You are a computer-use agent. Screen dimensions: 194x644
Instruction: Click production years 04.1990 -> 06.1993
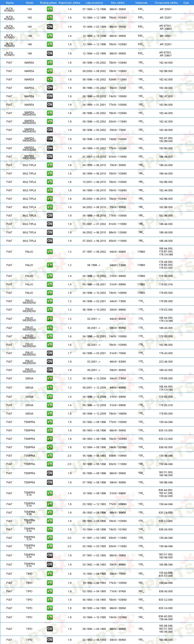pyautogui.click(x=94, y=456)
